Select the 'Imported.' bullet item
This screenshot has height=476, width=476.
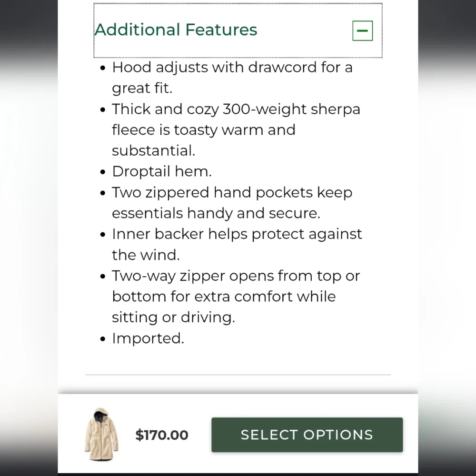(x=148, y=338)
